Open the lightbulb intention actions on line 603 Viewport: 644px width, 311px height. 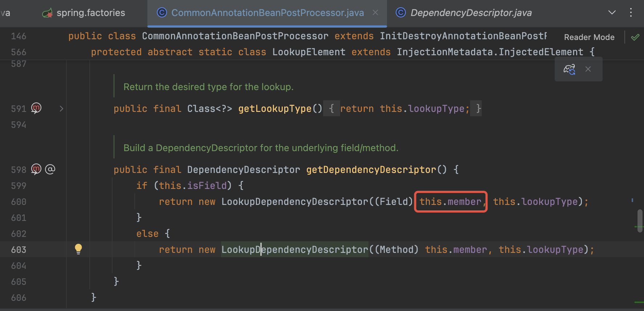pos(78,249)
